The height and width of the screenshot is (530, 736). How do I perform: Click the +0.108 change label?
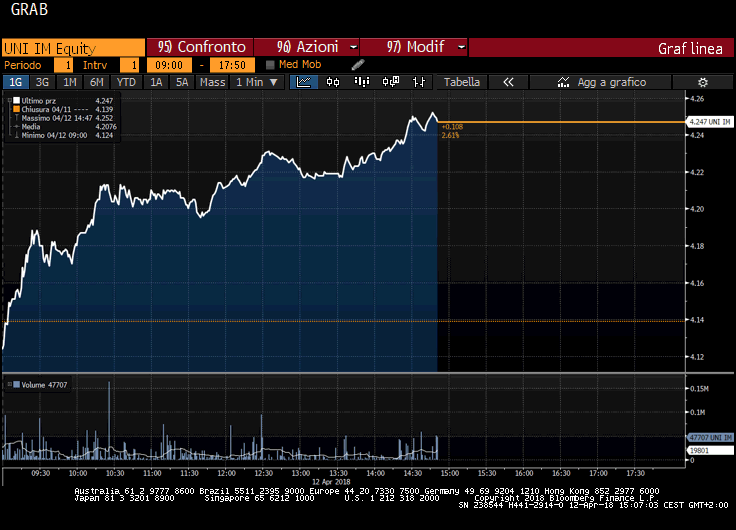pyautogui.click(x=452, y=127)
